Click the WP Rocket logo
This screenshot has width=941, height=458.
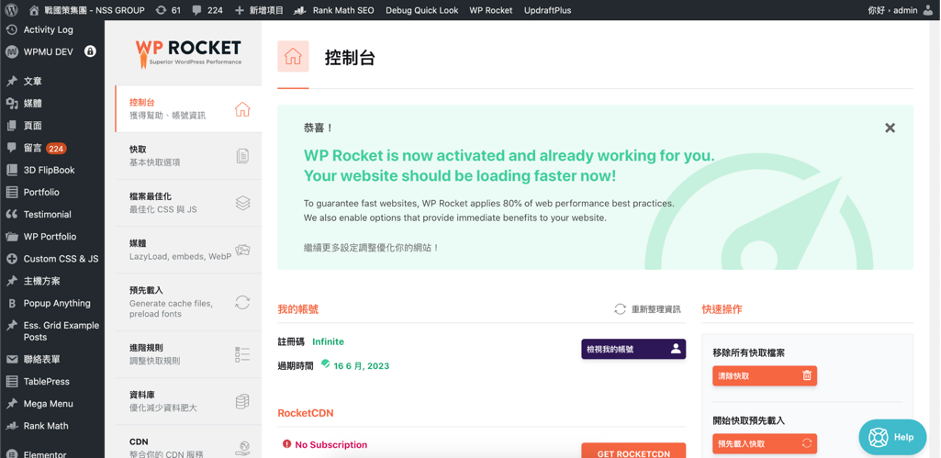point(188,53)
